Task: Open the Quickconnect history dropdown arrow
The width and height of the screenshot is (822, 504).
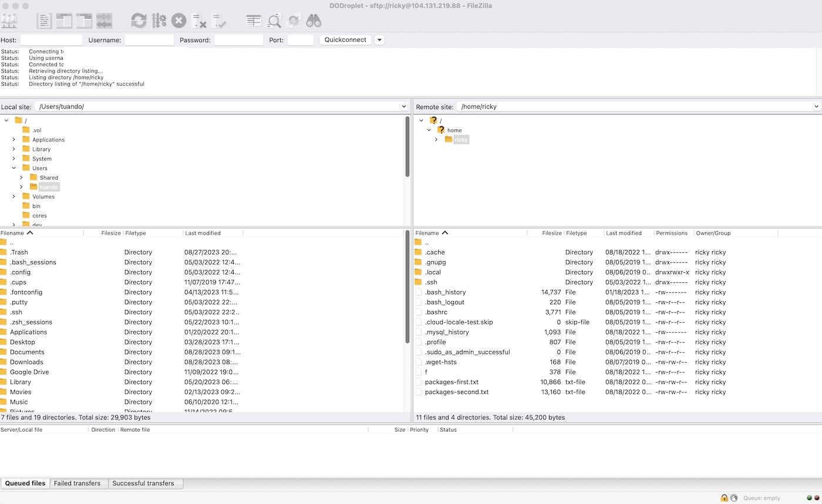Action: [x=379, y=40]
